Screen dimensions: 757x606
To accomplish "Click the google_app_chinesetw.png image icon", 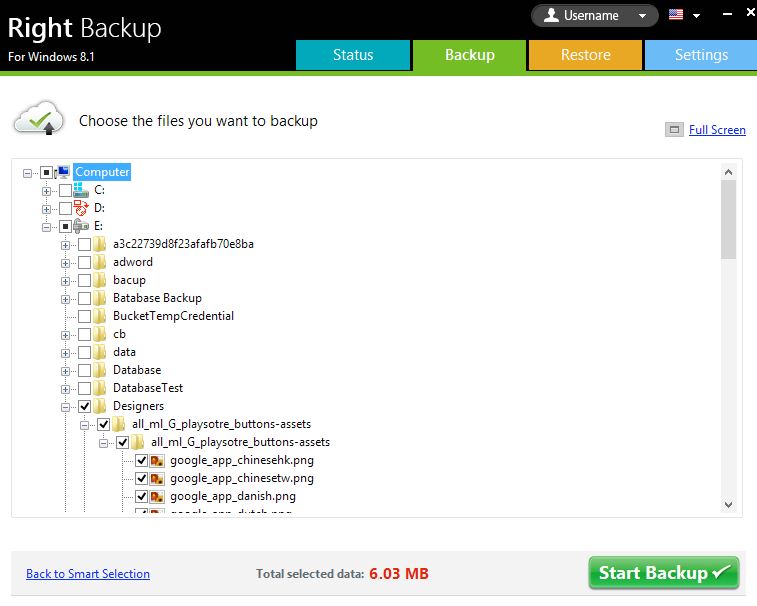I will coord(157,479).
